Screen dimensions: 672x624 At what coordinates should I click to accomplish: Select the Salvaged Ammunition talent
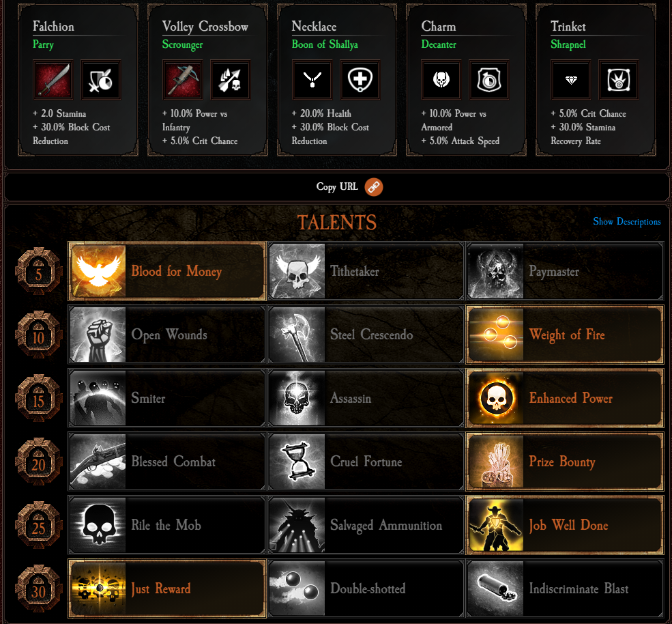366,525
